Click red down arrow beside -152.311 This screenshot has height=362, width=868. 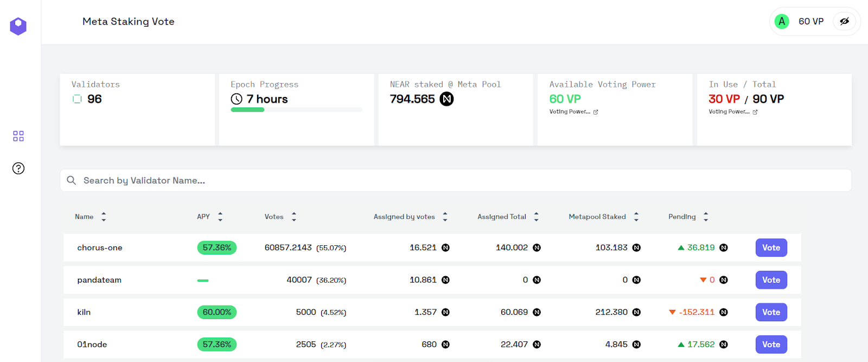pyautogui.click(x=672, y=312)
